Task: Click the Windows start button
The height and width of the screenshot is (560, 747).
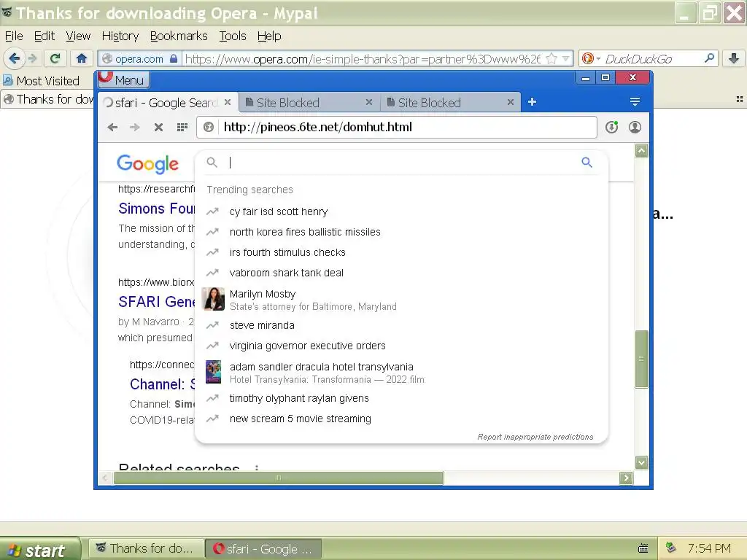Action: coord(40,549)
